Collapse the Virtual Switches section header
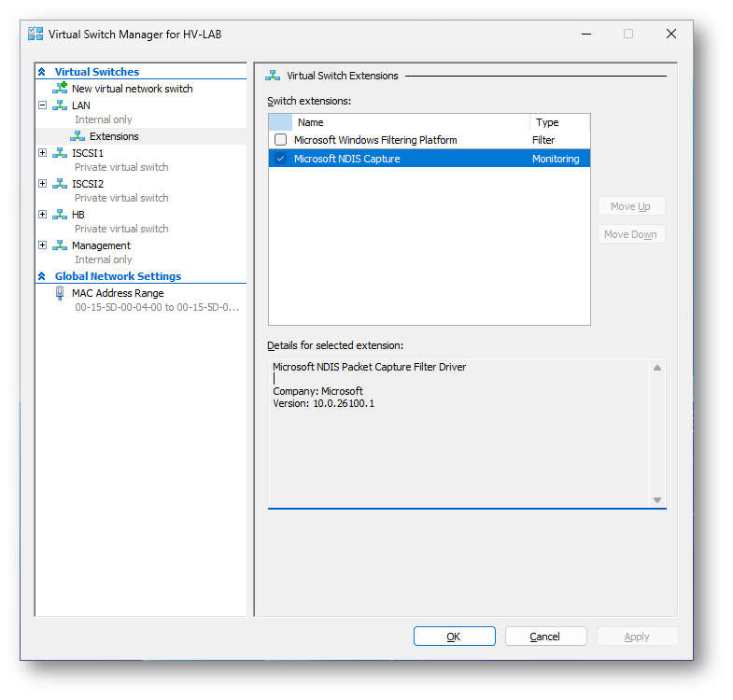The image size is (733, 700). (42, 72)
